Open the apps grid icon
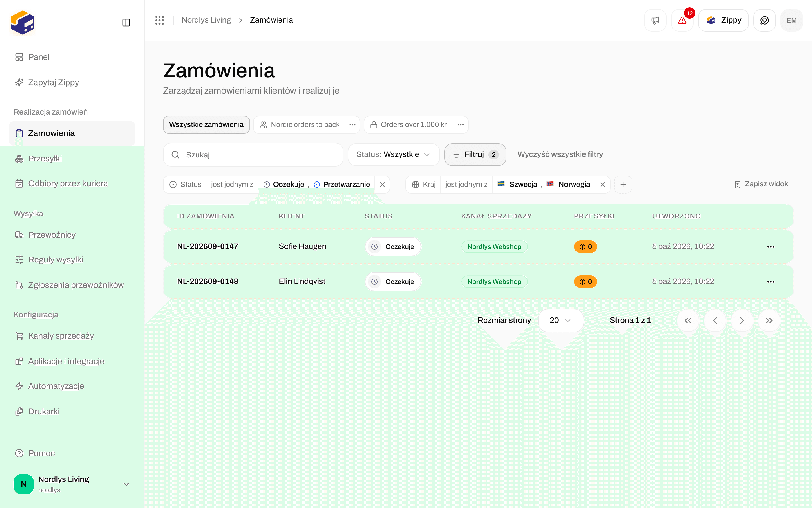812x508 pixels. coord(160,20)
